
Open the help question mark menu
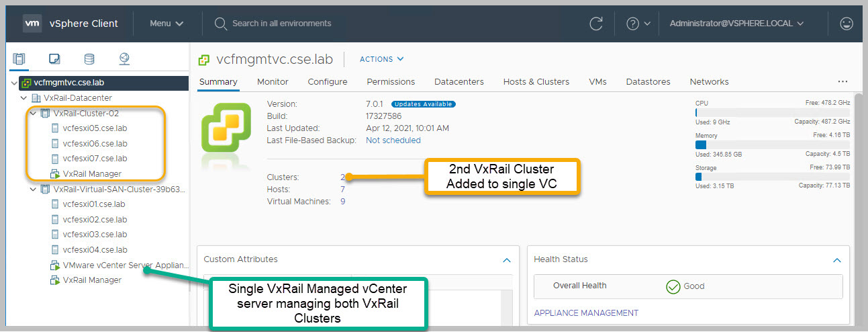638,24
